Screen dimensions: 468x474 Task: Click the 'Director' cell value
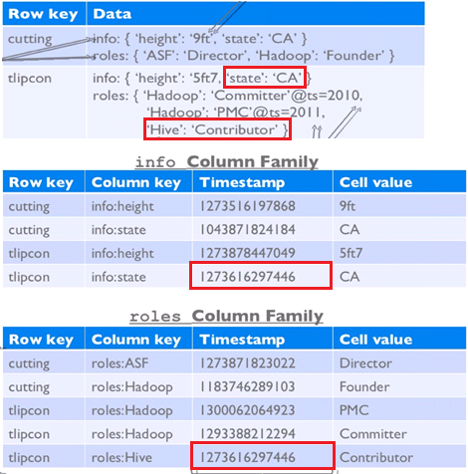click(x=365, y=363)
